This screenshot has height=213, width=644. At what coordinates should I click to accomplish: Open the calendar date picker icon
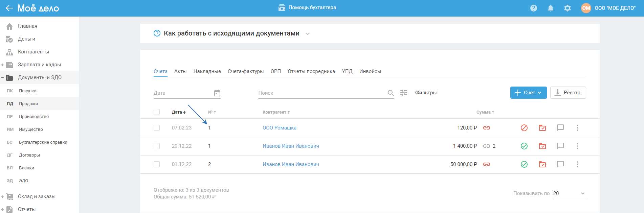(217, 93)
